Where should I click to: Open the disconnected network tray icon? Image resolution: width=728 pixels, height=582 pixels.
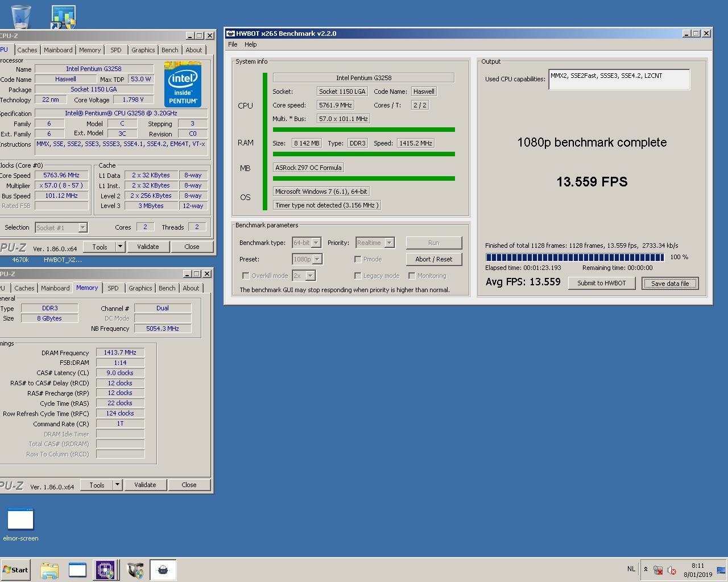coord(658,570)
